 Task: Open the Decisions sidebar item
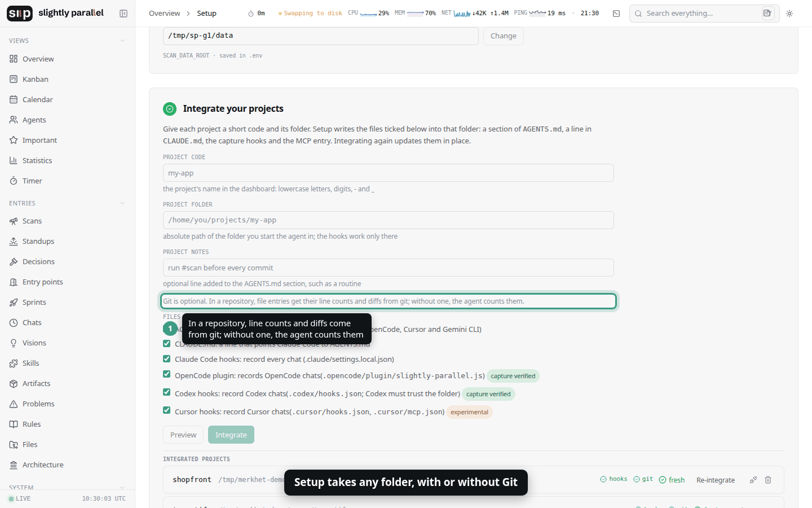pyautogui.click(x=68, y=261)
